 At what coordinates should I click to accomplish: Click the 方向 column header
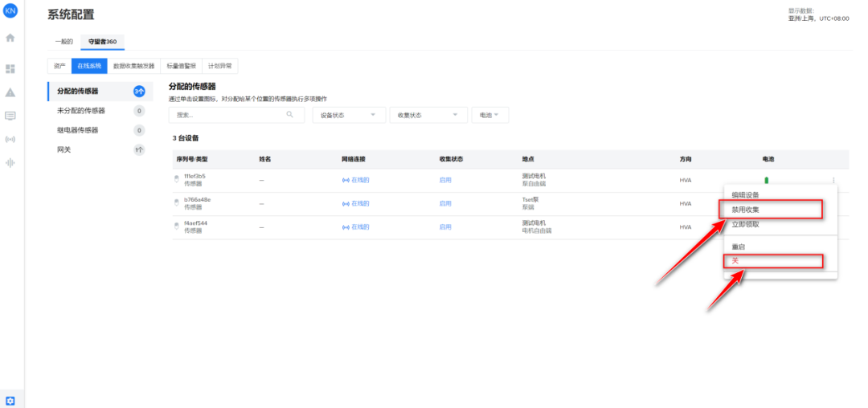(x=686, y=159)
